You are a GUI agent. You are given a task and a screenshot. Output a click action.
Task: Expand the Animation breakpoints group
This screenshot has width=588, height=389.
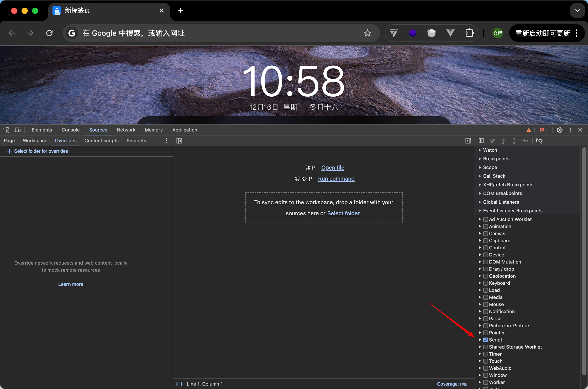pyautogui.click(x=480, y=226)
